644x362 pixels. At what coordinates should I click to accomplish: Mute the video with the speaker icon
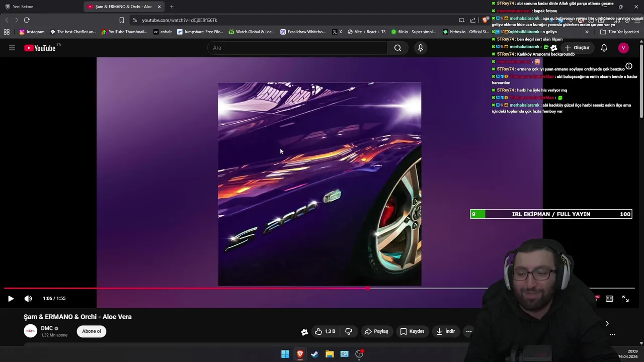click(28, 298)
